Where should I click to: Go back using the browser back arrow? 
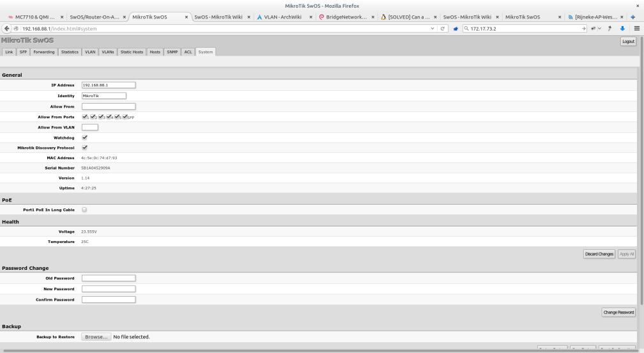(x=6, y=28)
